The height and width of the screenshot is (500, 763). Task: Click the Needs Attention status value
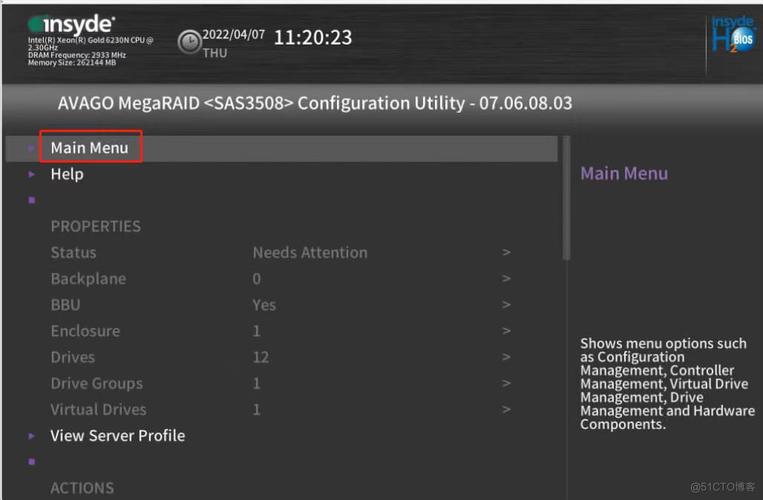[310, 253]
